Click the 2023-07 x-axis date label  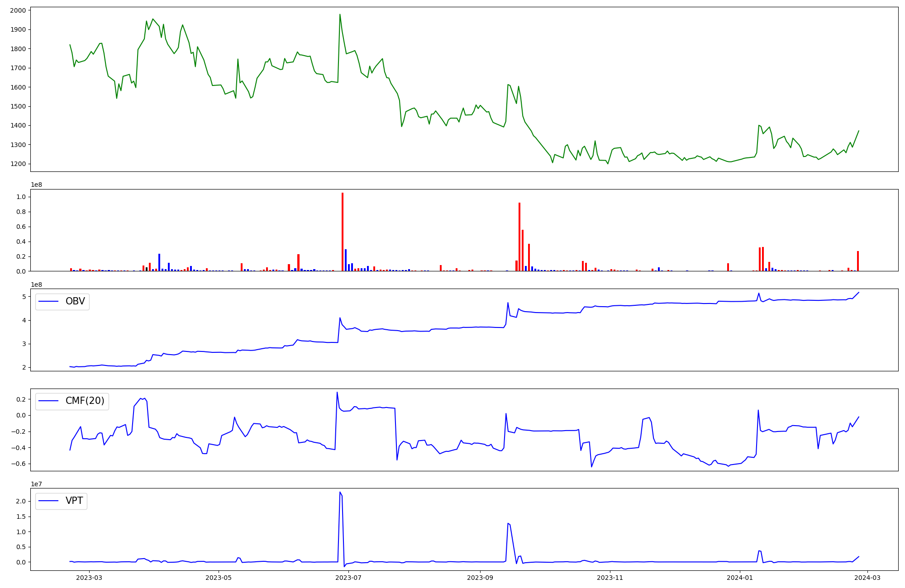[x=349, y=577]
